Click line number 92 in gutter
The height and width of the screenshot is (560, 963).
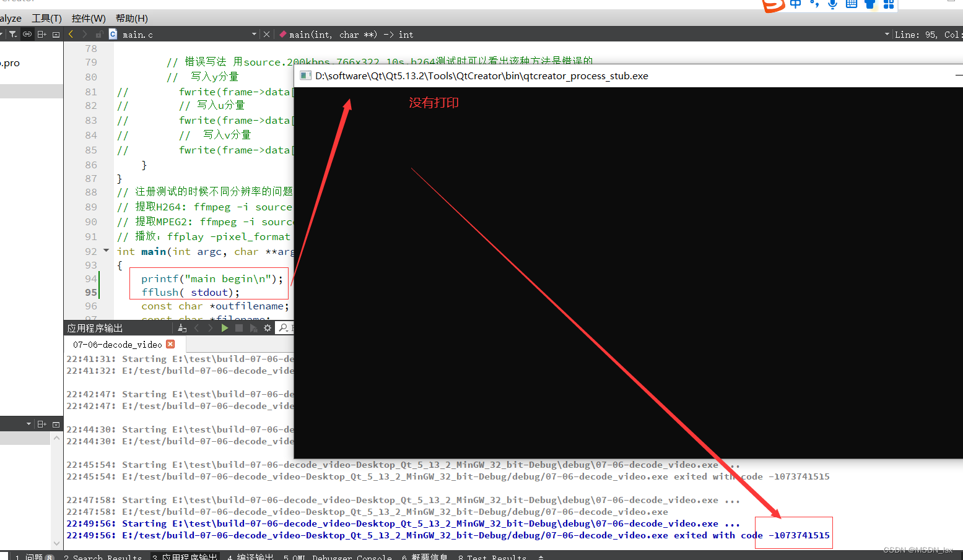point(91,251)
